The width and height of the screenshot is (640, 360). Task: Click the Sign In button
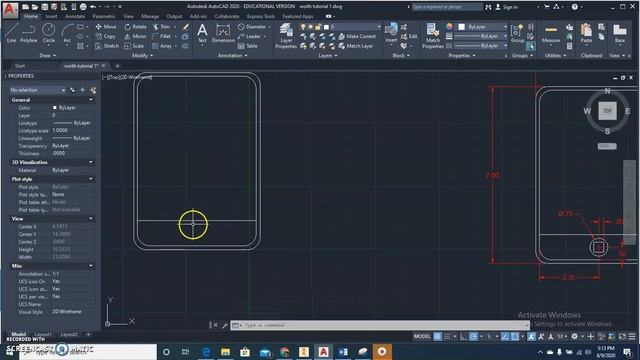click(x=507, y=7)
